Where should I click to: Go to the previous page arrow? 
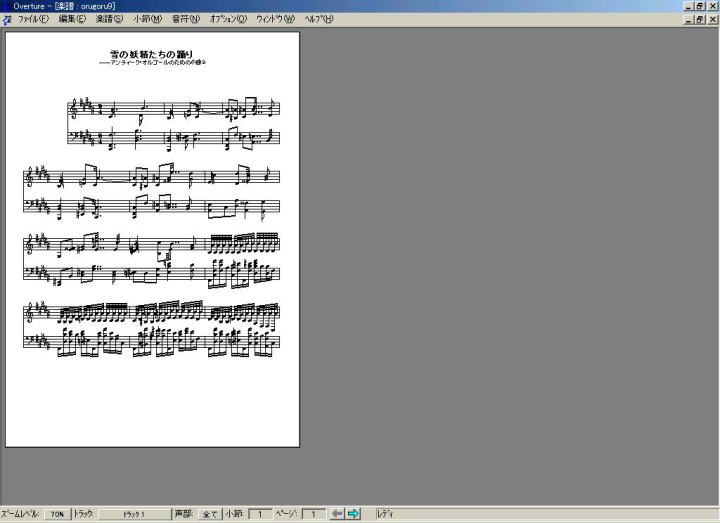click(x=337, y=513)
